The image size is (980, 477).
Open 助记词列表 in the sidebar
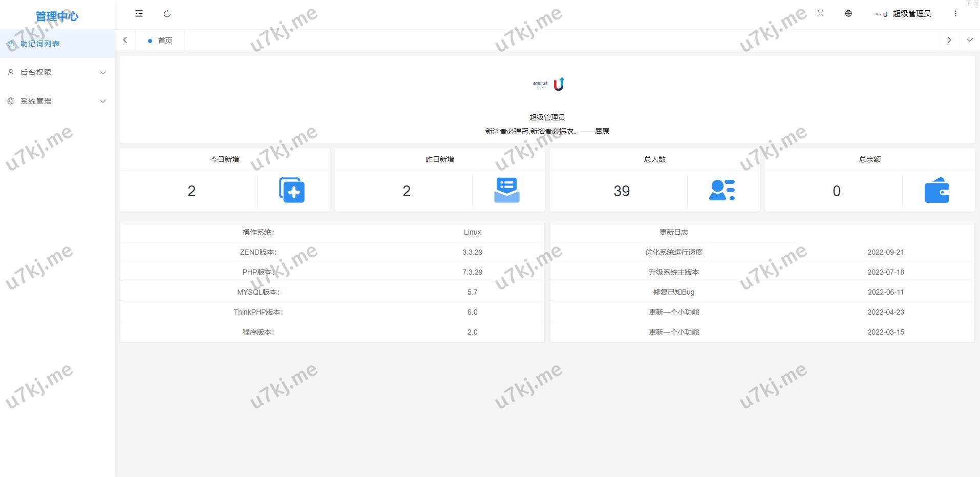pyautogui.click(x=40, y=44)
